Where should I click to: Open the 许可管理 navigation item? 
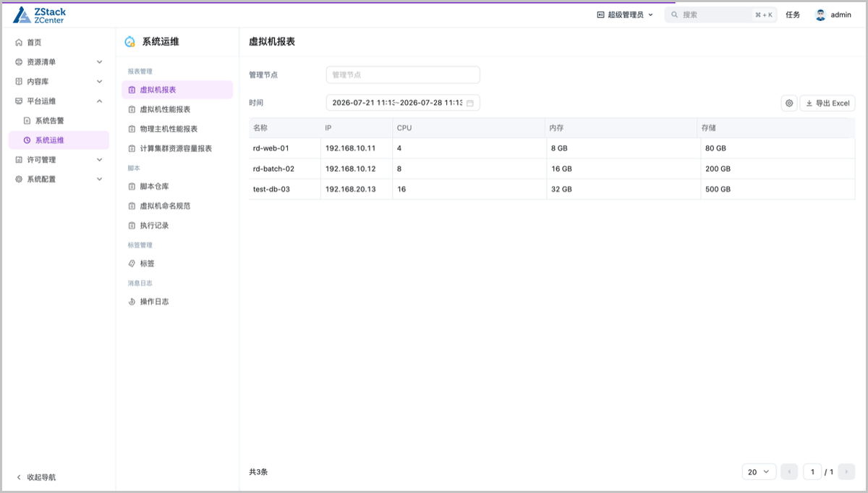coord(59,160)
